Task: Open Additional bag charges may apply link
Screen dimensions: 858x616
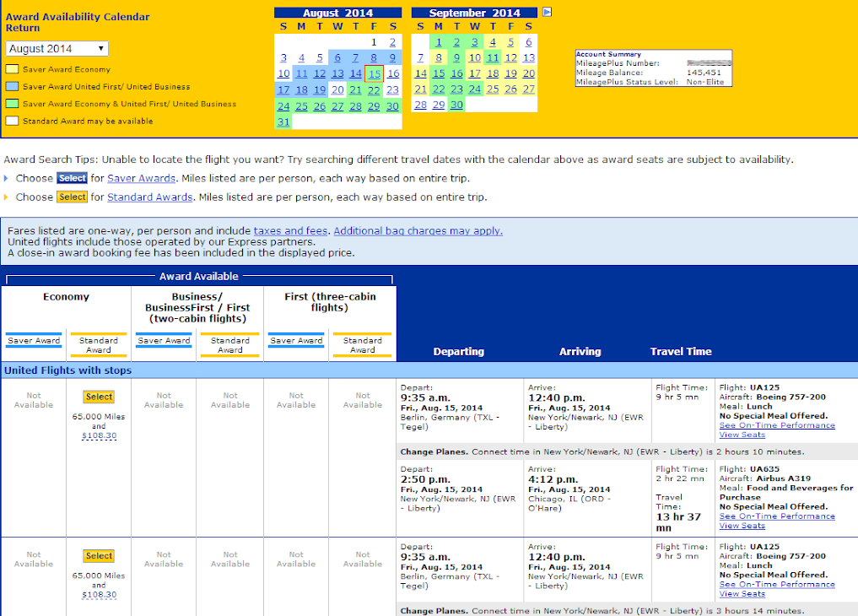Action: (418, 231)
